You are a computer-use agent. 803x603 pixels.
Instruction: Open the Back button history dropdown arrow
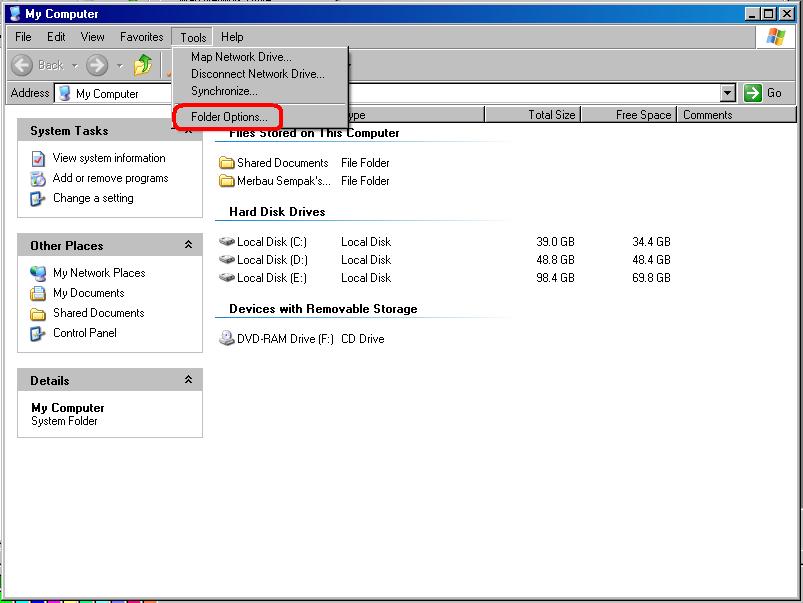75,66
